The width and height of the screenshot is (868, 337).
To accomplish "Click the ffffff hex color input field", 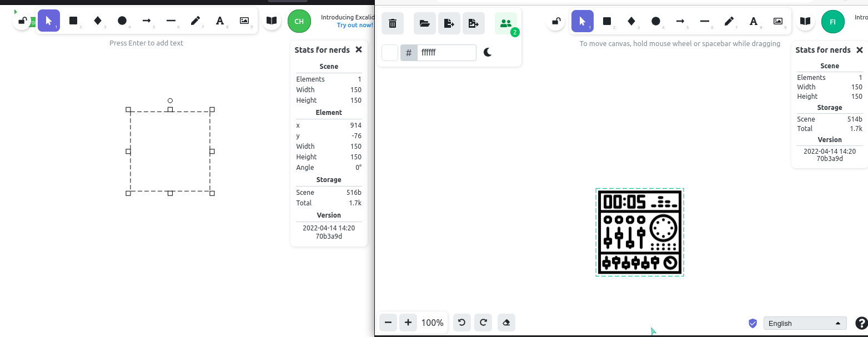I will tap(447, 52).
